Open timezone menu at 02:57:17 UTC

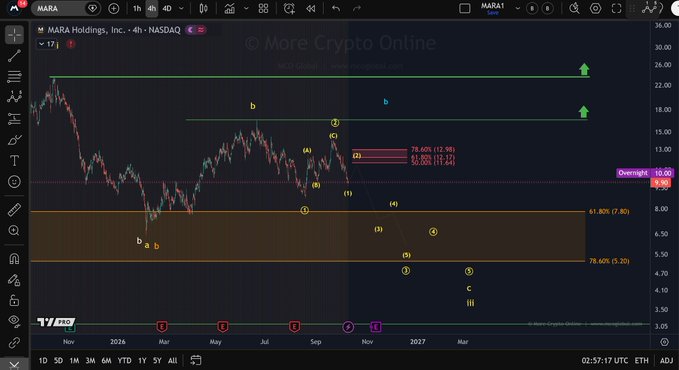pyautogui.click(x=605, y=360)
